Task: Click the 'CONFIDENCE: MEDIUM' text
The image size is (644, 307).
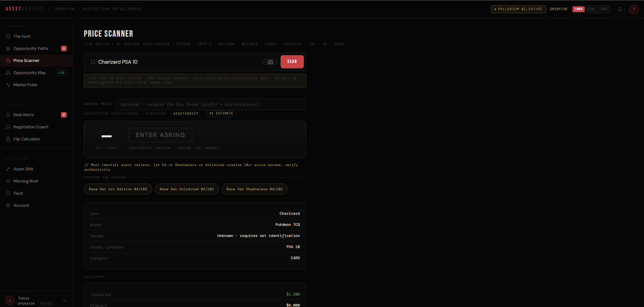Action: tap(149, 148)
